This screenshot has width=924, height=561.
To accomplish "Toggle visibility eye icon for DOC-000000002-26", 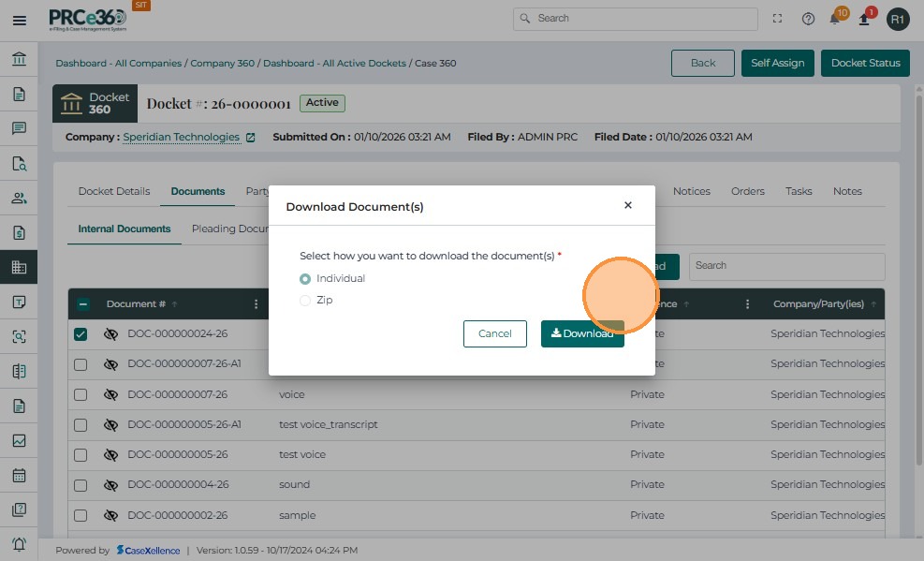I will (110, 516).
